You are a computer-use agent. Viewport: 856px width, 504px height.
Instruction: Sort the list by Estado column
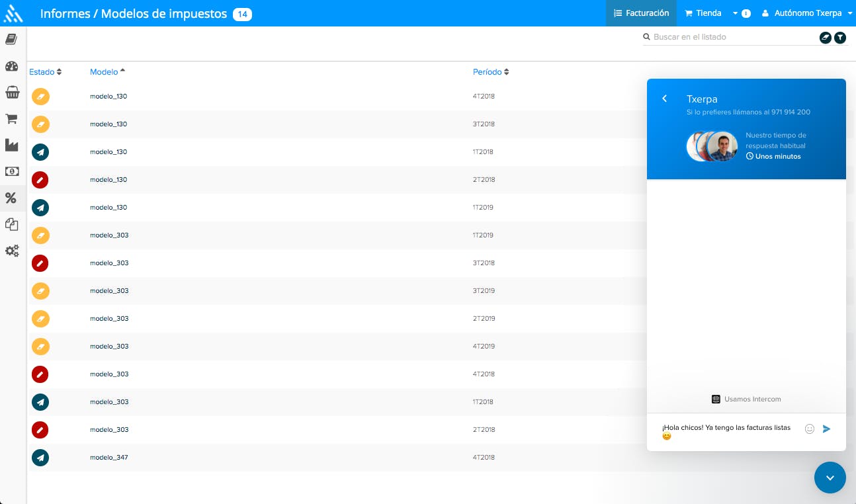45,72
